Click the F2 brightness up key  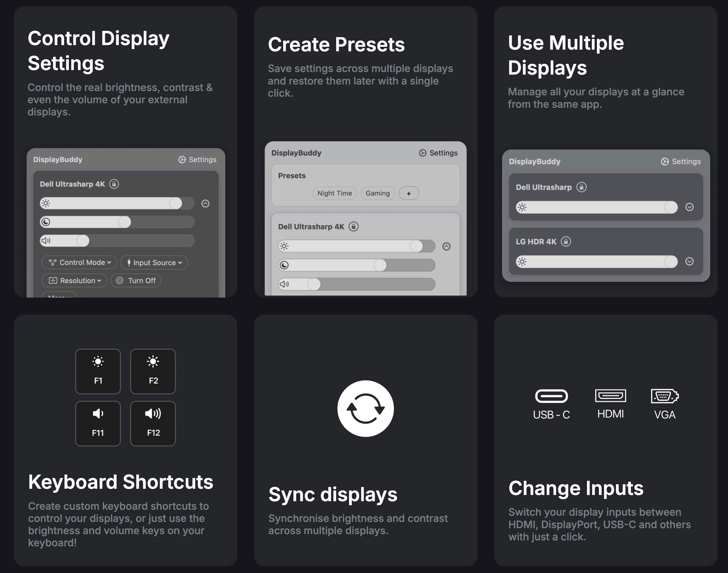click(153, 371)
